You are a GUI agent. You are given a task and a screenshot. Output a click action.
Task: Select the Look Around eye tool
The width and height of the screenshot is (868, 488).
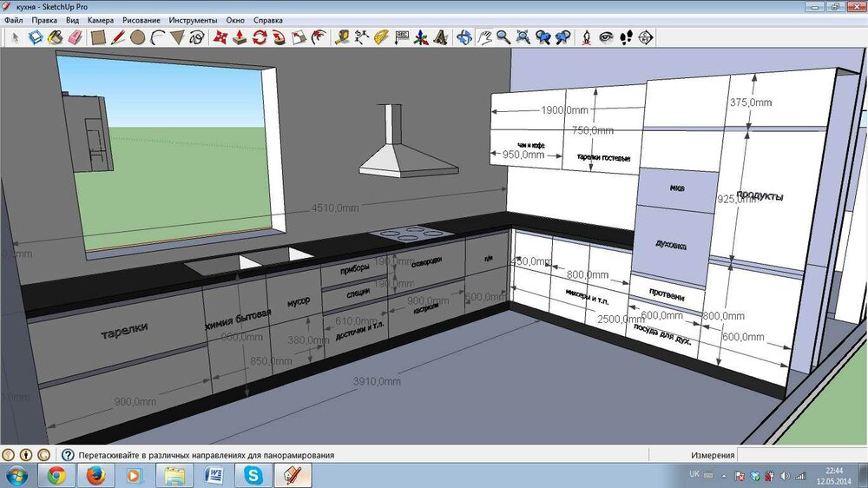point(606,37)
